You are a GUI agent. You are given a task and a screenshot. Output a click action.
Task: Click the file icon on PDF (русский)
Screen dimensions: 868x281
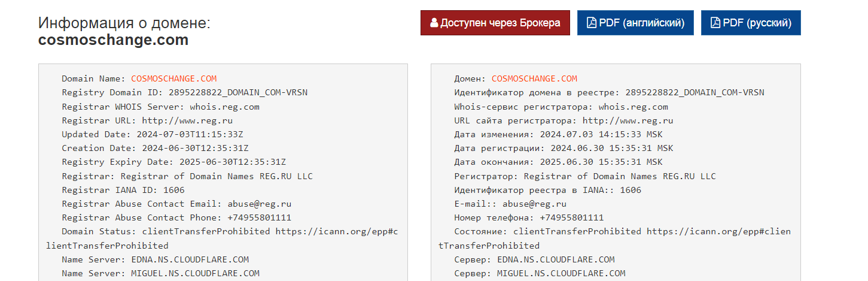(715, 23)
